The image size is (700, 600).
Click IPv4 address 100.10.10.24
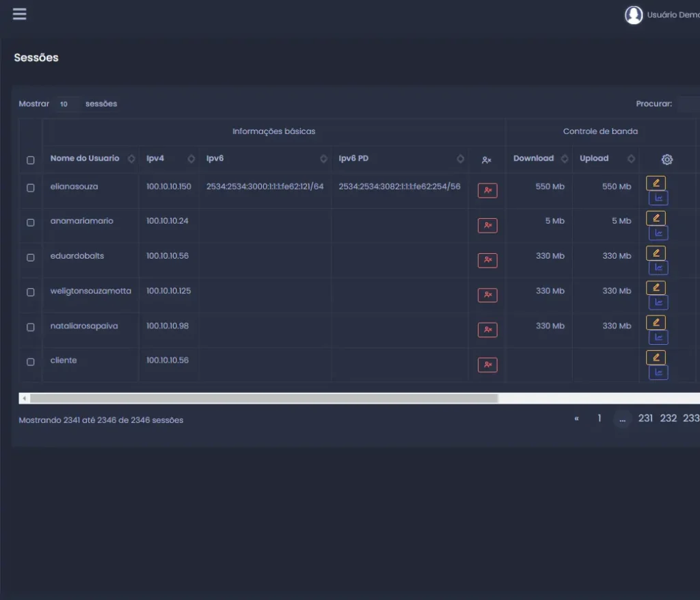coord(167,221)
